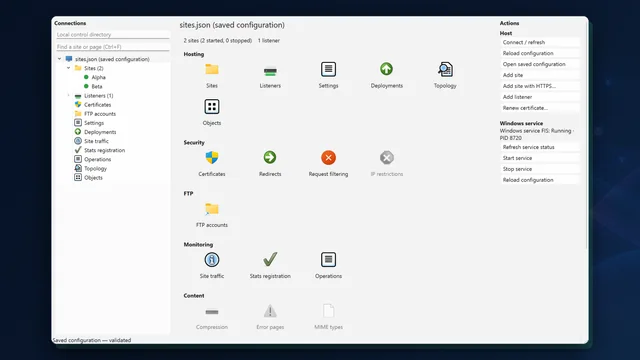Click the Windows service FIS Running status text

tap(537, 134)
